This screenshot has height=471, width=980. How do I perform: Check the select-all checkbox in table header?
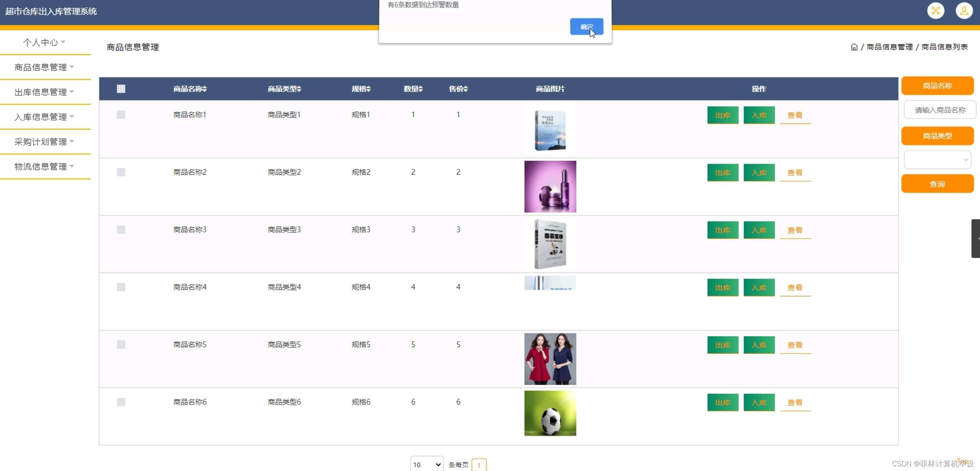(121, 89)
